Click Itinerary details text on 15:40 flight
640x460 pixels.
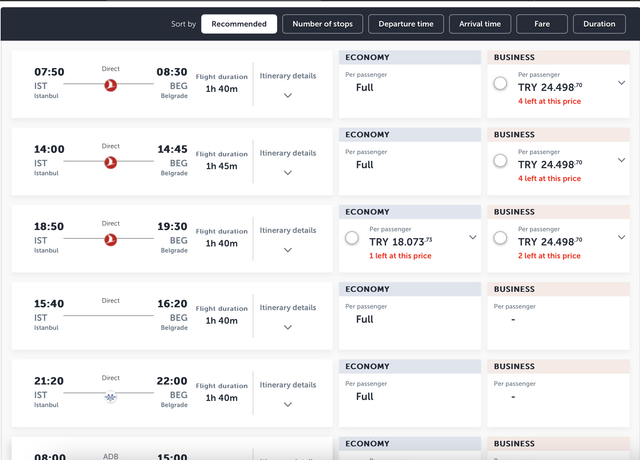tap(288, 307)
